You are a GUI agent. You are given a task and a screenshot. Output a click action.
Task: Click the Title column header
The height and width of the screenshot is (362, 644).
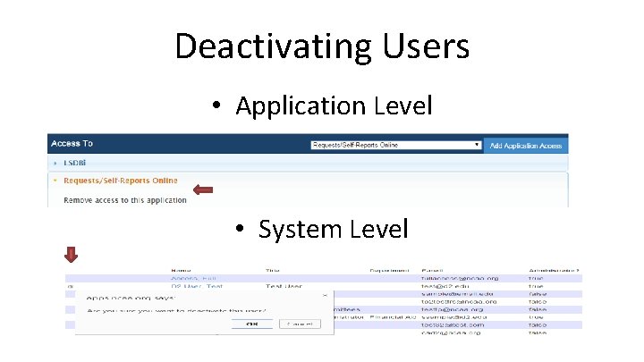coord(273,271)
